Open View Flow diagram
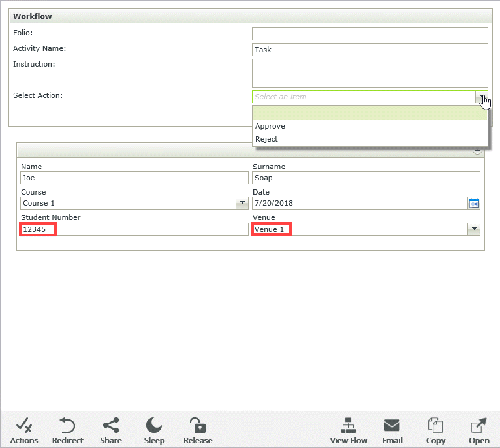This screenshot has height=448, width=500. pyautogui.click(x=349, y=431)
